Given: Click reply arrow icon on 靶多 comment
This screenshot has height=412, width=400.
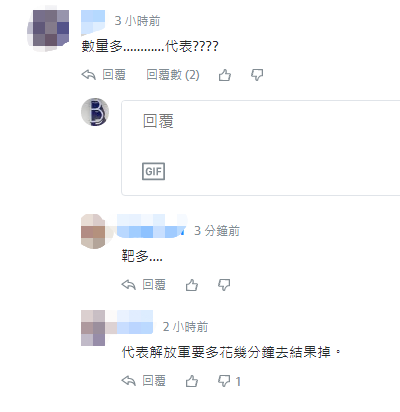Looking at the screenshot, I should (x=129, y=285).
